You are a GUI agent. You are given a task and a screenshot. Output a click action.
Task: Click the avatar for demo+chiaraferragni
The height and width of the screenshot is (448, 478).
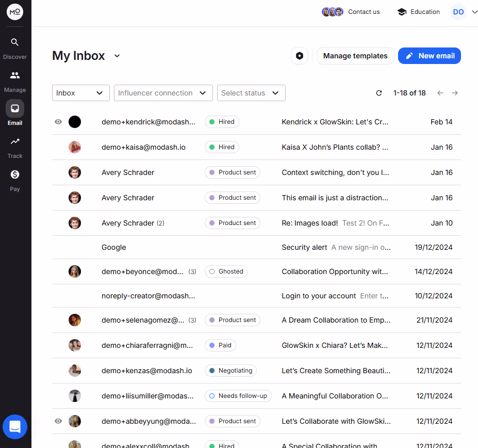click(75, 345)
